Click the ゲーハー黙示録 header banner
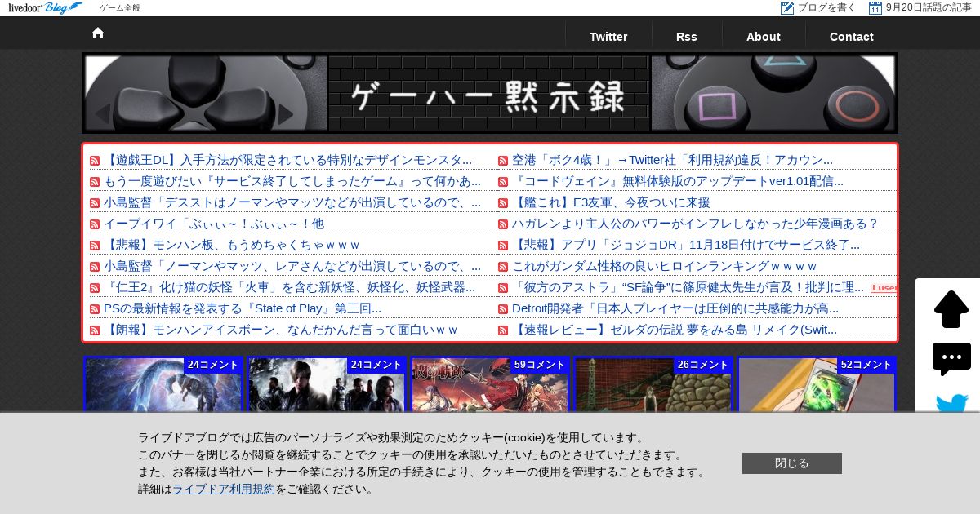This screenshot has height=514, width=980. [490, 93]
